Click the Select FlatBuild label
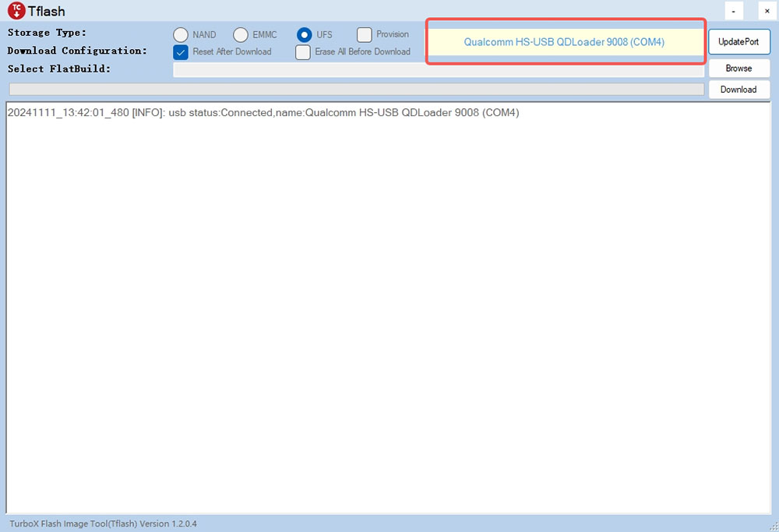 click(58, 69)
